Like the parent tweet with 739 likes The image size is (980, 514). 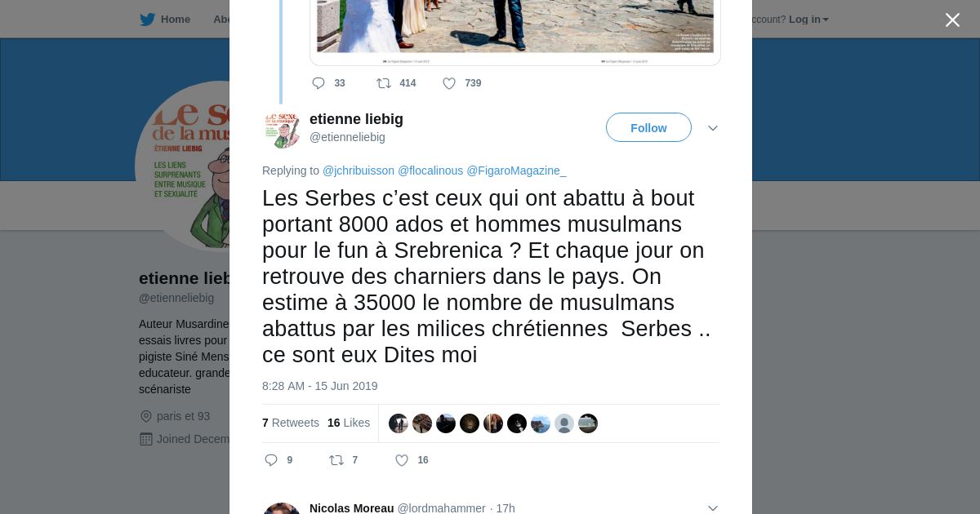449,83
